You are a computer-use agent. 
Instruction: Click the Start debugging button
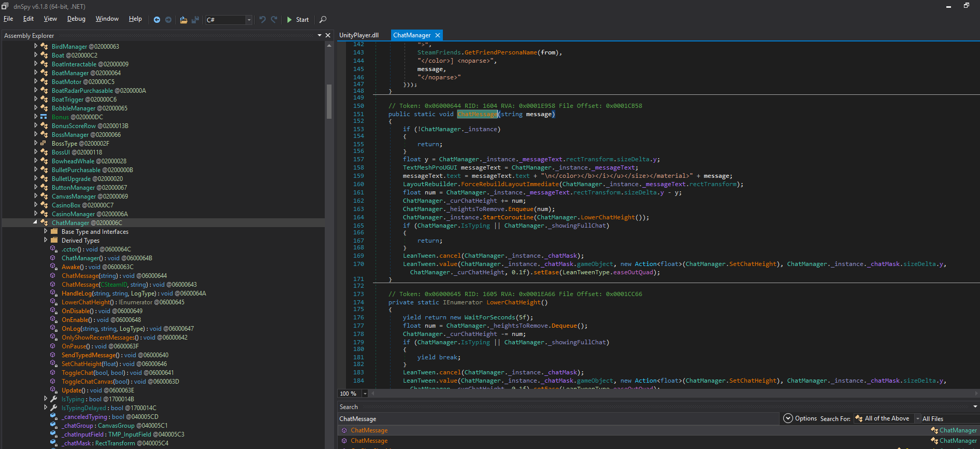(x=298, y=20)
